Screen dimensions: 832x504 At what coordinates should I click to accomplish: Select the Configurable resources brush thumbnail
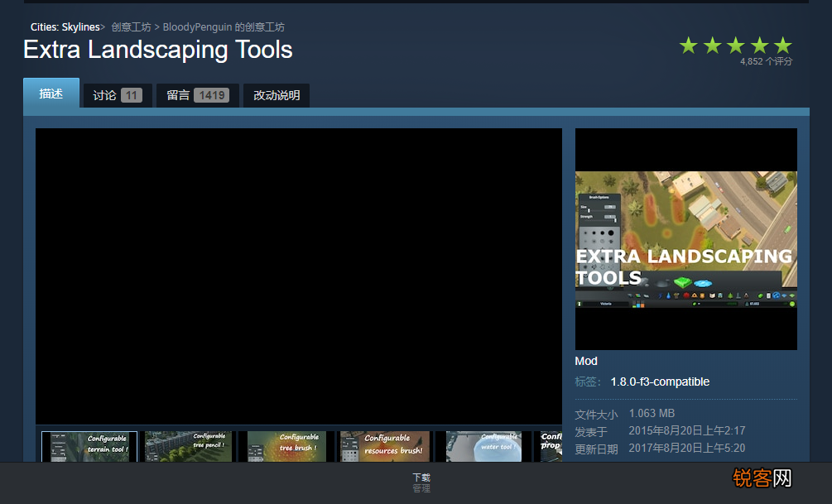pos(385,447)
